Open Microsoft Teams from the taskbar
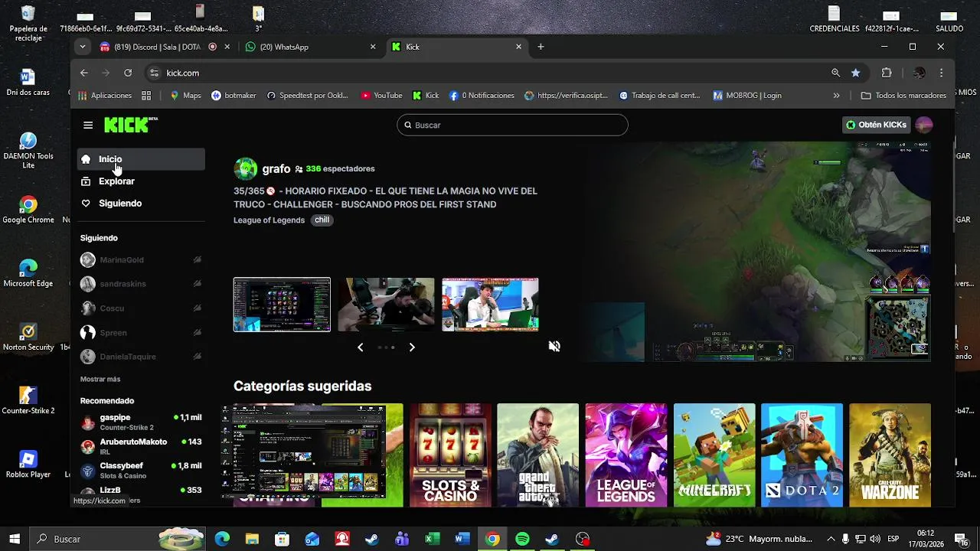The width and height of the screenshot is (980, 551). 402,539
